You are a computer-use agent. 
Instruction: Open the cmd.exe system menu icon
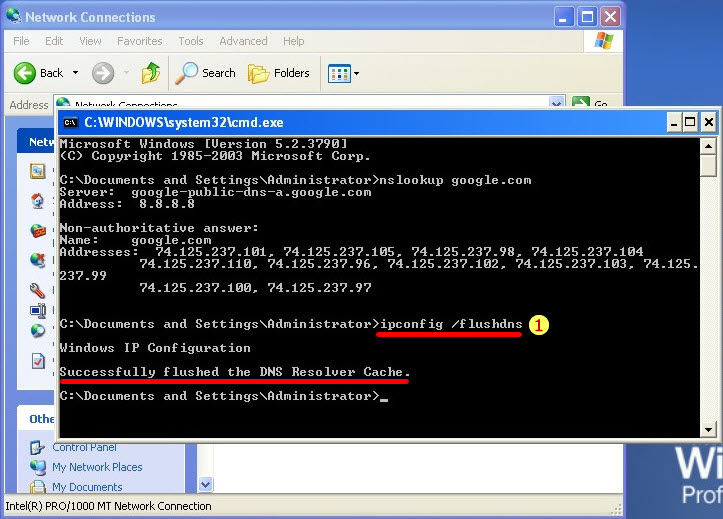click(71, 123)
